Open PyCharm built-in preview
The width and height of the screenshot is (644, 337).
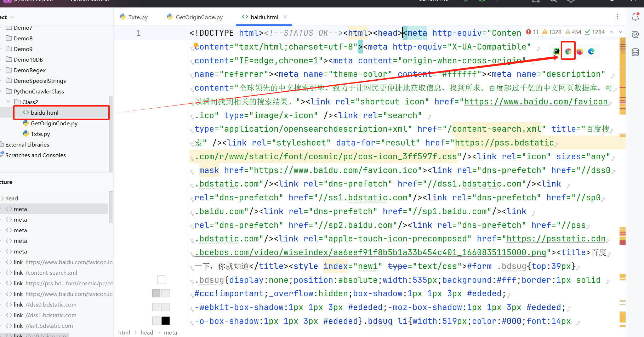557,51
